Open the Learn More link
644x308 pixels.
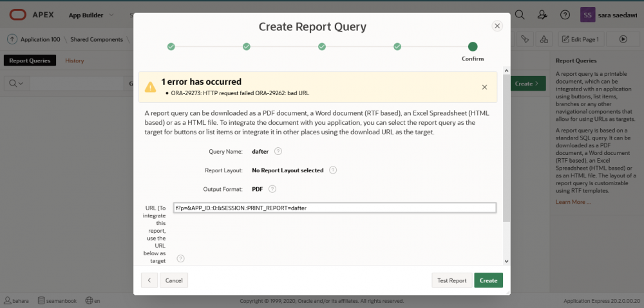click(573, 202)
